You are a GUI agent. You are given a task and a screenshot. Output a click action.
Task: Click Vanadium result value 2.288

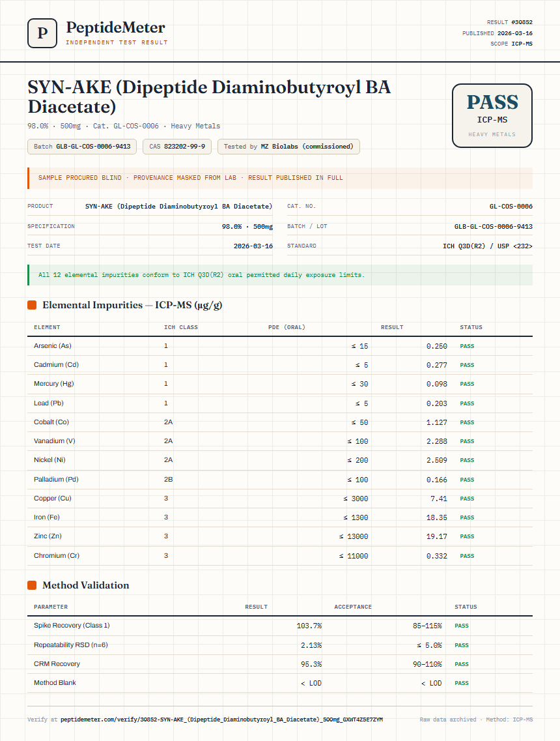coord(437,441)
